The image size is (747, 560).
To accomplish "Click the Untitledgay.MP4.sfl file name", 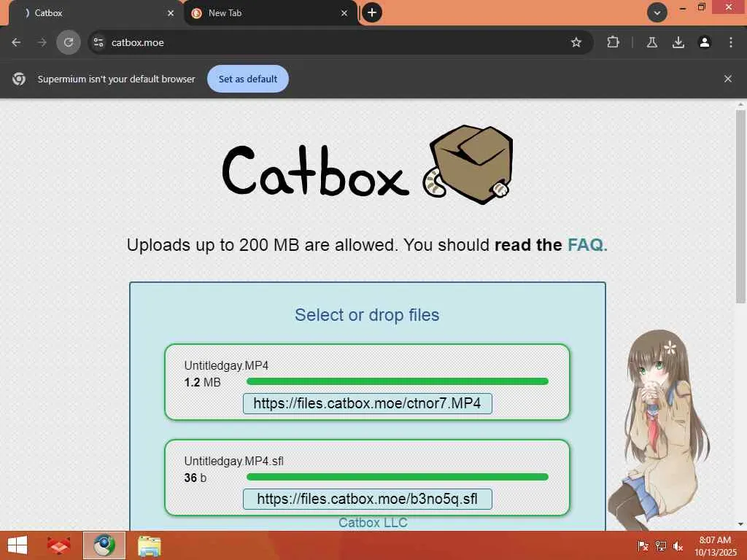I will click(x=234, y=461).
